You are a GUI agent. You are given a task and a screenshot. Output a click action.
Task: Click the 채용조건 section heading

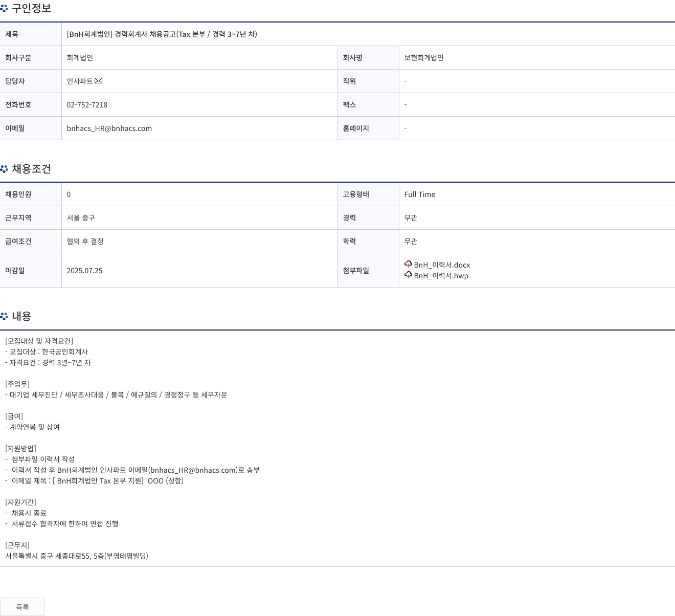click(31, 169)
